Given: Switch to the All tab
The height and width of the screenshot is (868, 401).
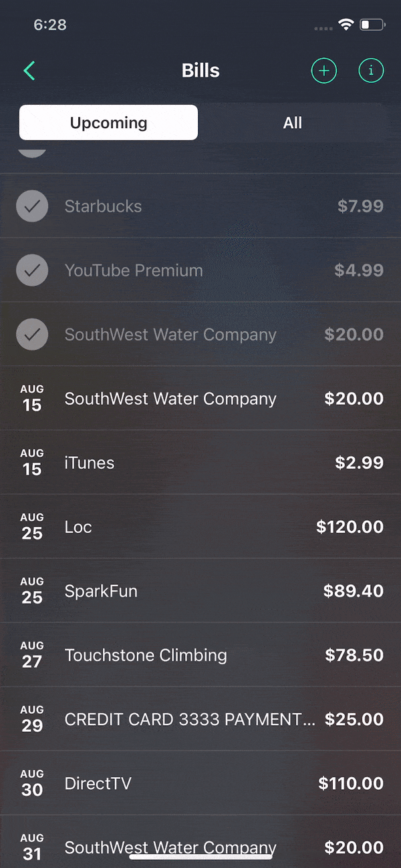Looking at the screenshot, I should [293, 122].
